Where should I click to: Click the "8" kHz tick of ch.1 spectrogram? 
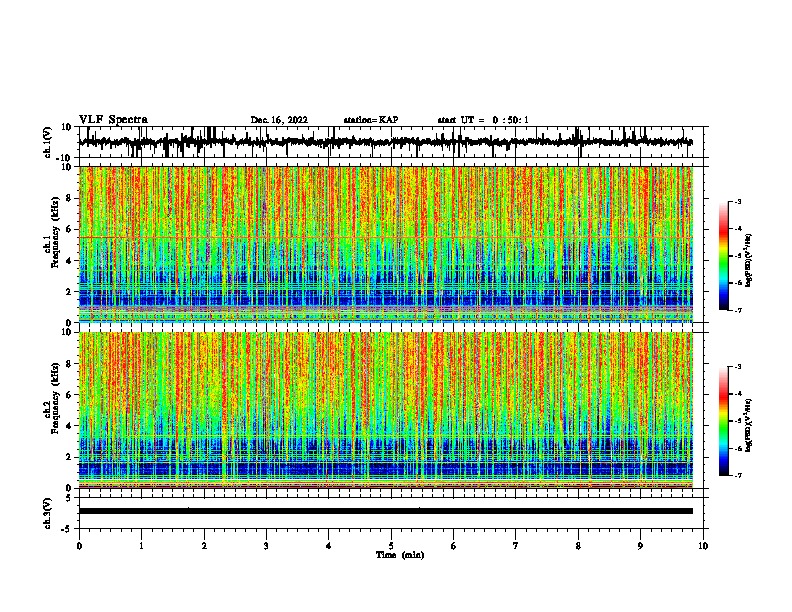(69, 198)
